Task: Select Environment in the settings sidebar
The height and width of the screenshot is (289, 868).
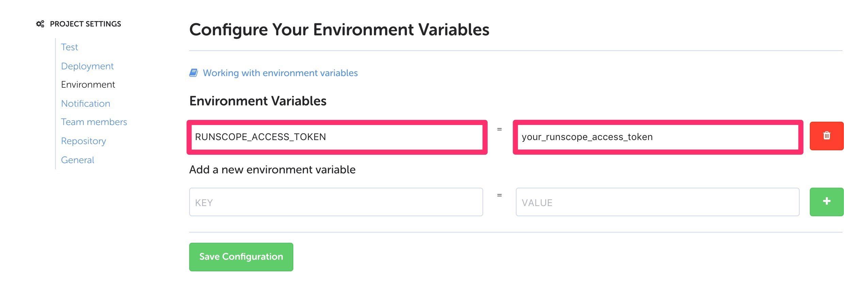Action: pos(88,84)
